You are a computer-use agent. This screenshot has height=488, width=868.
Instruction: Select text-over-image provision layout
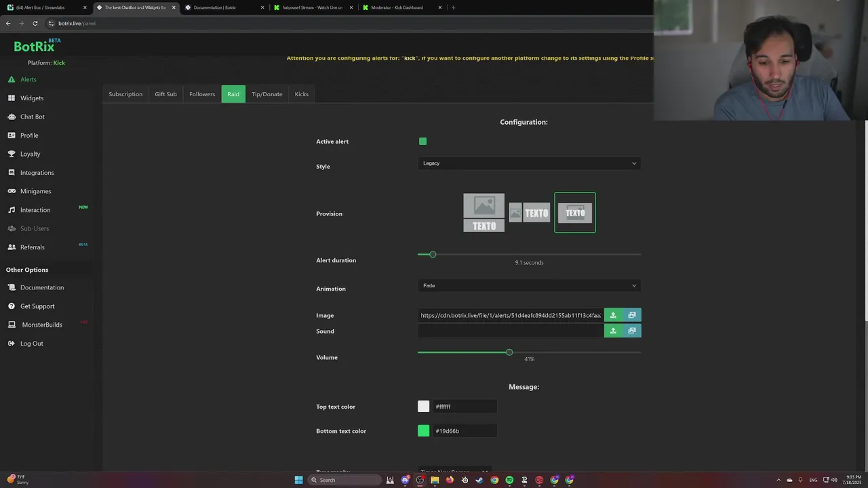tap(575, 213)
